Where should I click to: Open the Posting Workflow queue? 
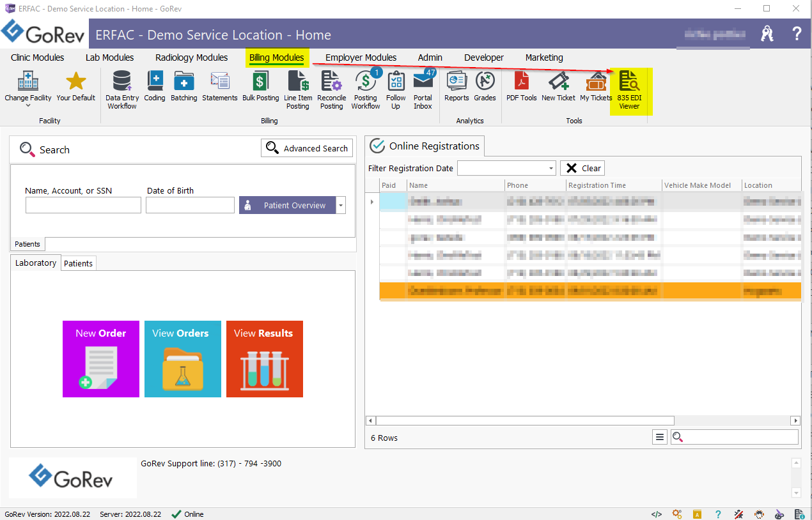(x=366, y=90)
